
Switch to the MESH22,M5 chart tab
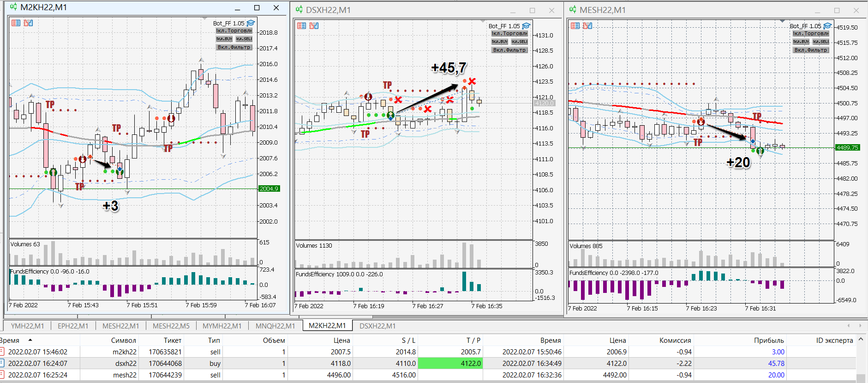171,326
